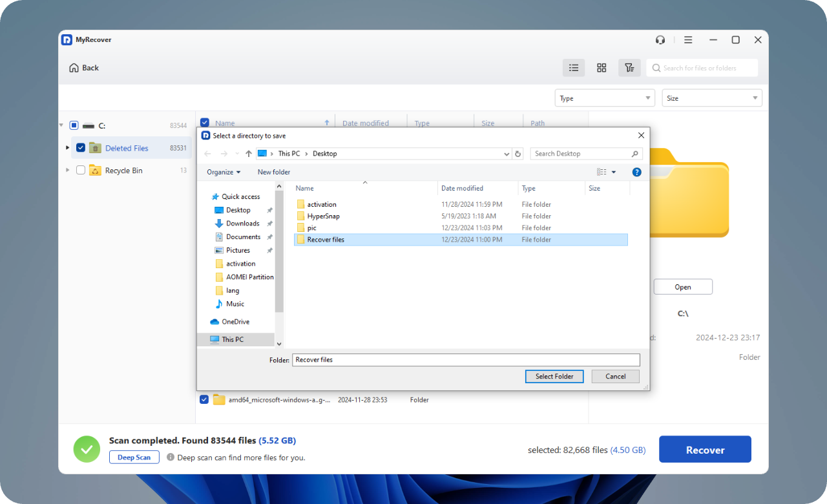
Task: Select Downloads in Quick access
Action: [242, 224]
